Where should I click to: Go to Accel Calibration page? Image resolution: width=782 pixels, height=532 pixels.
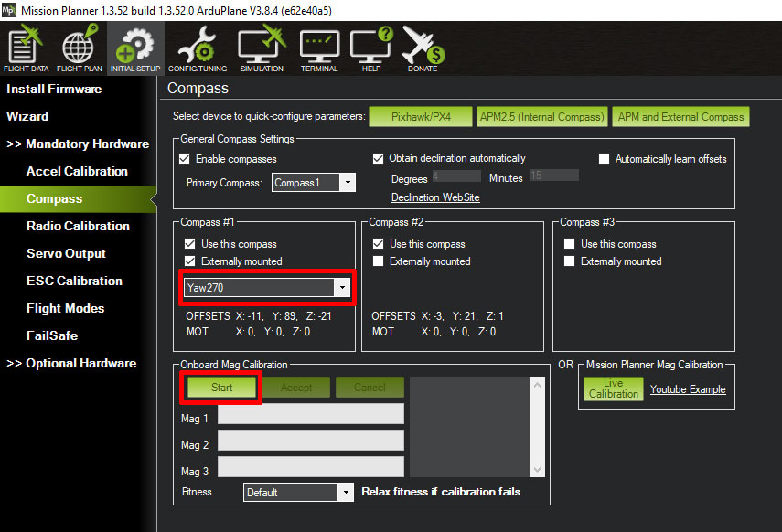click(x=77, y=171)
